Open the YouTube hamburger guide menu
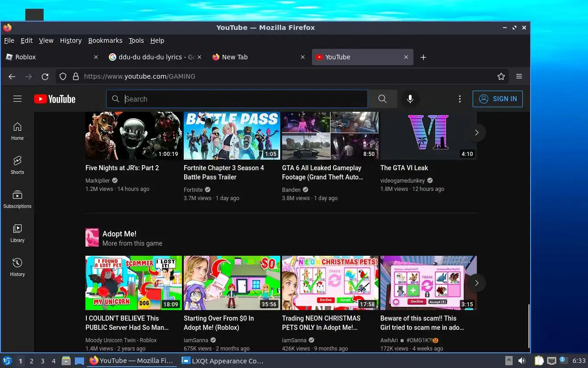 pos(17,99)
